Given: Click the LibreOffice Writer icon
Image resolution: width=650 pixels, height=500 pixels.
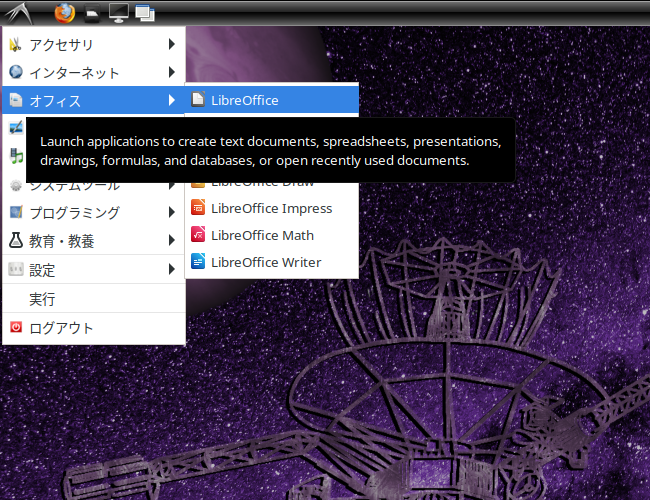Looking at the screenshot, I should tap(198, 261).
